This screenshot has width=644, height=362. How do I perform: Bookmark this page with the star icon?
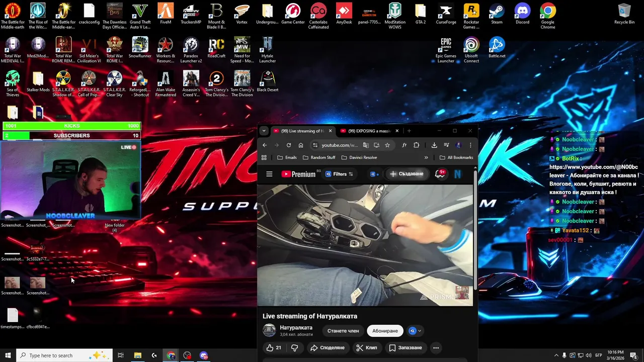[x=387, y=145]
